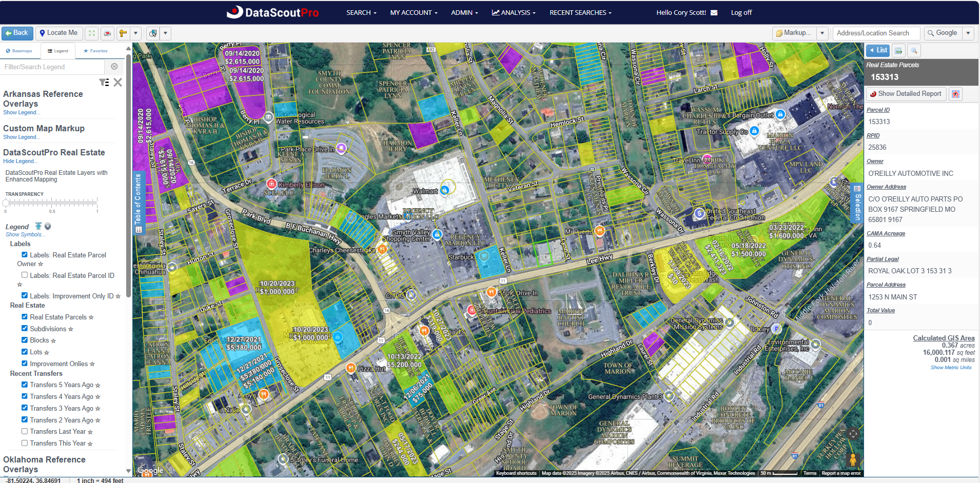Open the ANALYSIS menu
The image size is (980, 483).
pyautogui.click(x=514, y=13)
